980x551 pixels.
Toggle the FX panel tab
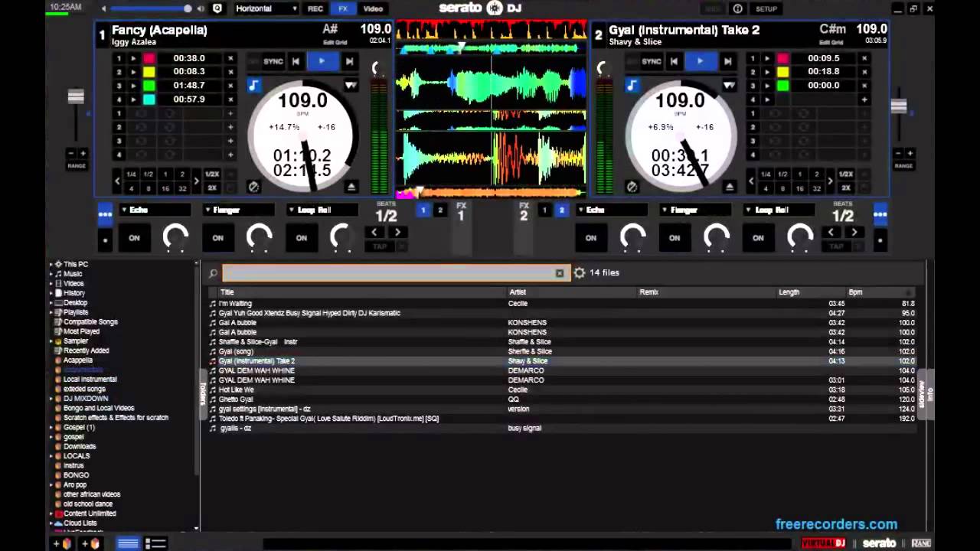click(343, 8)
